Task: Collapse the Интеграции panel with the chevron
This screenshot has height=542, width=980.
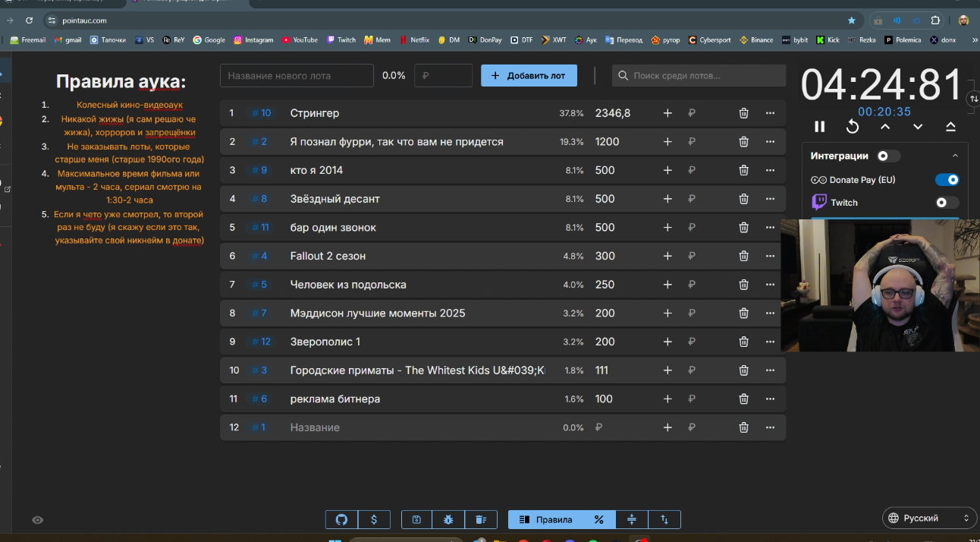Action: point(955,156)
